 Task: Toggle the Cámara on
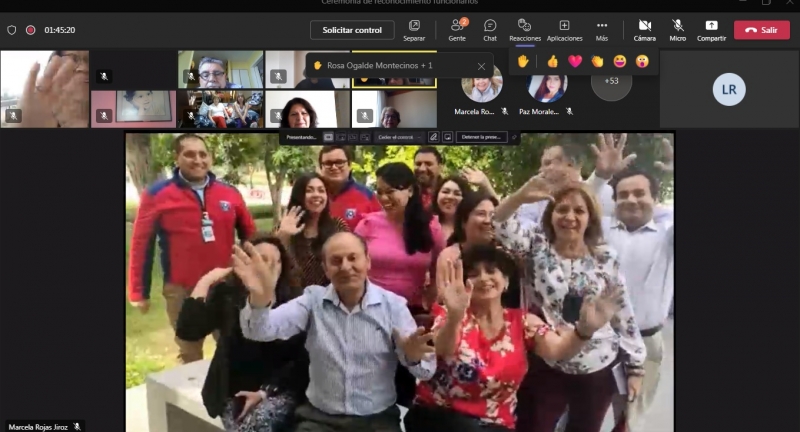(x=644, y=29)
